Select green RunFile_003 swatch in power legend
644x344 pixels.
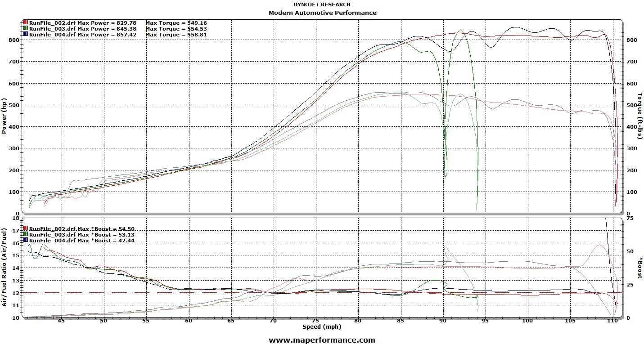26,28
